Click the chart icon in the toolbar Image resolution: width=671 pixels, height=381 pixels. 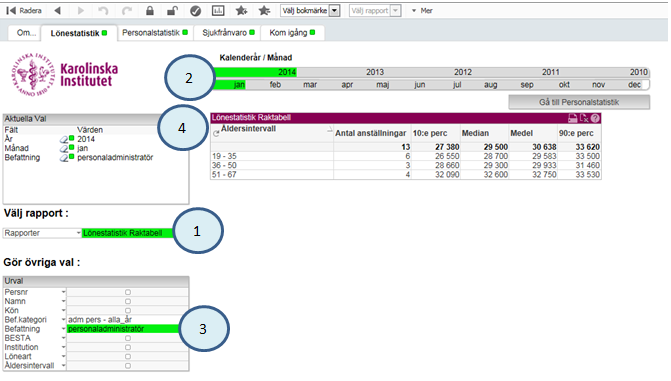coord(218,11)
